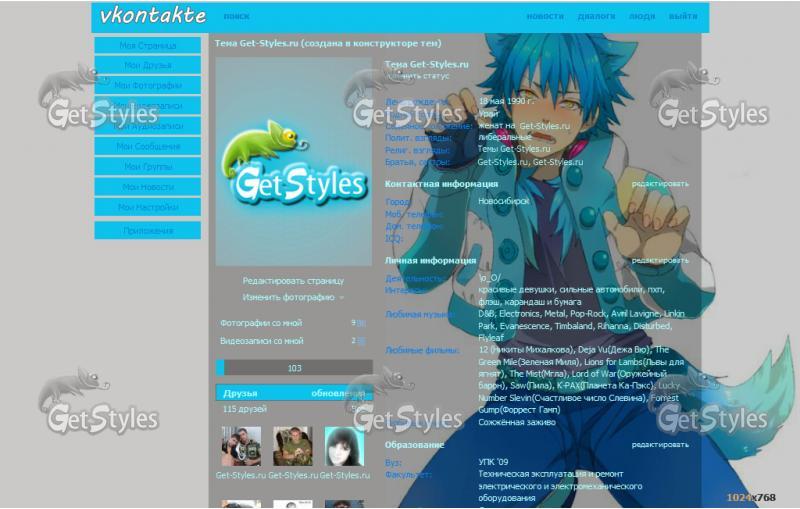Click the GetStyles chameleon profile photo

(x=293, y=162)
